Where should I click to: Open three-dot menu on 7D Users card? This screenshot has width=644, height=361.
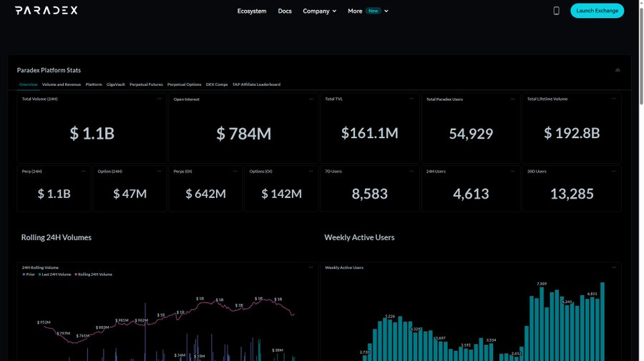[411, 171]
